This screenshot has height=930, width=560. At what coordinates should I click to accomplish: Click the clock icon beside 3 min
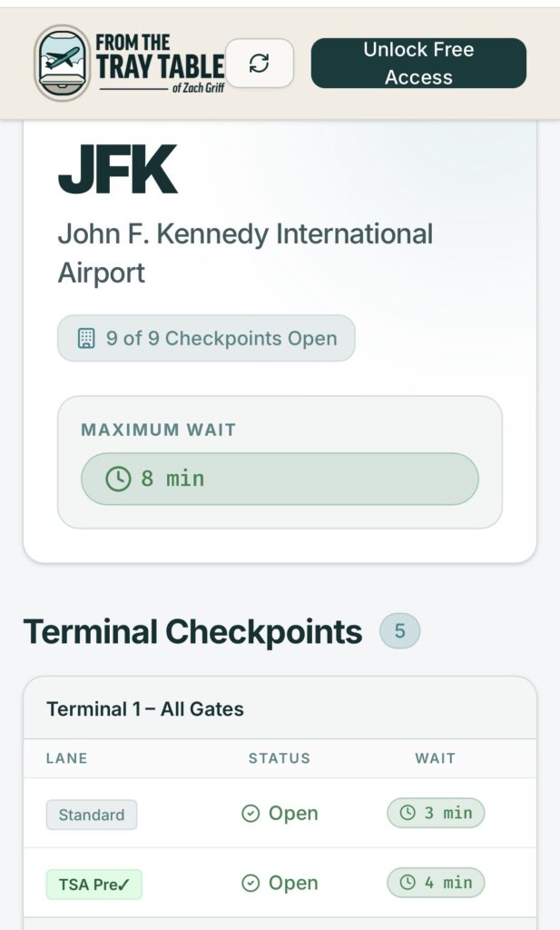[x=408, y=813]
